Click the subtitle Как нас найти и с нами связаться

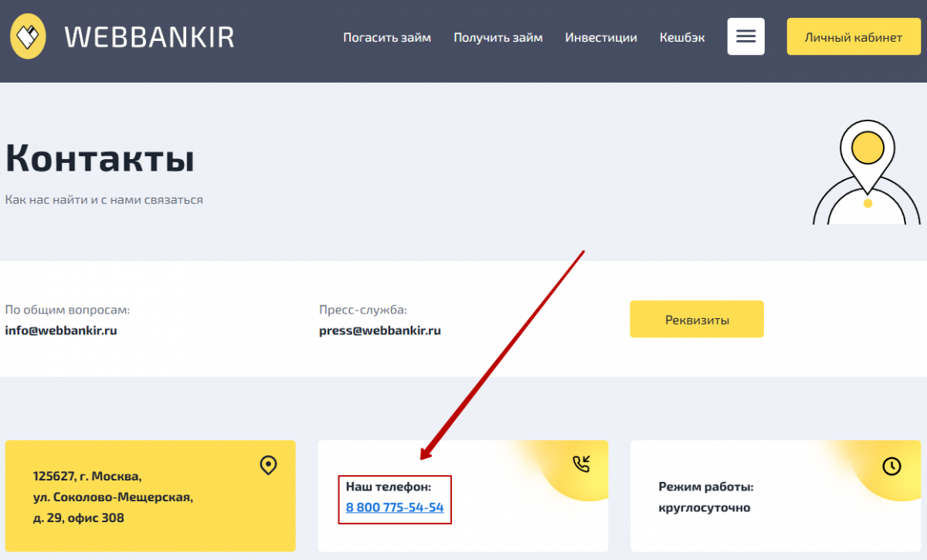click(x=104, y=199)
